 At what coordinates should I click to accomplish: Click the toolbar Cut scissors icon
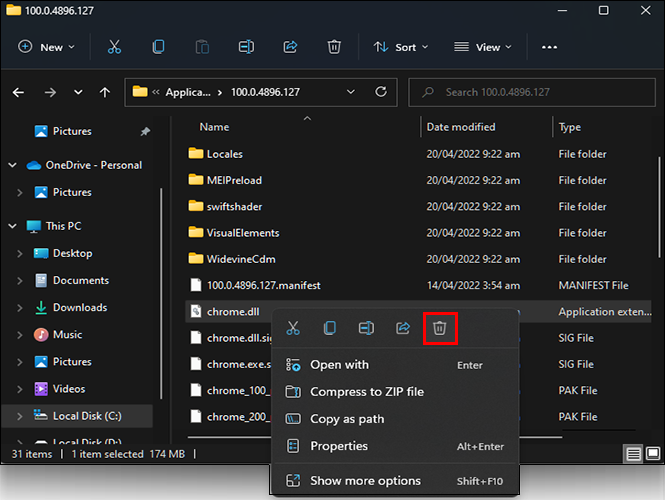[x=114, y=47]
